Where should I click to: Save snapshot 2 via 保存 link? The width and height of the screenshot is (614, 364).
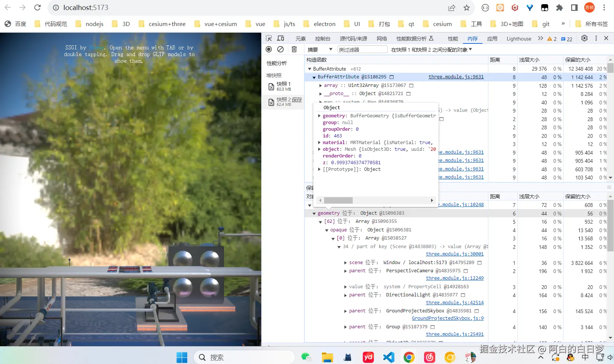click(x=297, y=100)
